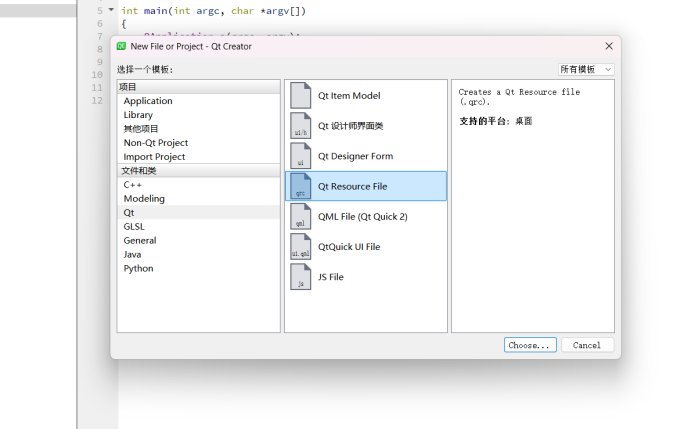Click the Qt Creator logo in title bar
The height and width of the screenshot is (429, 692).
click(x=121, y=46)
